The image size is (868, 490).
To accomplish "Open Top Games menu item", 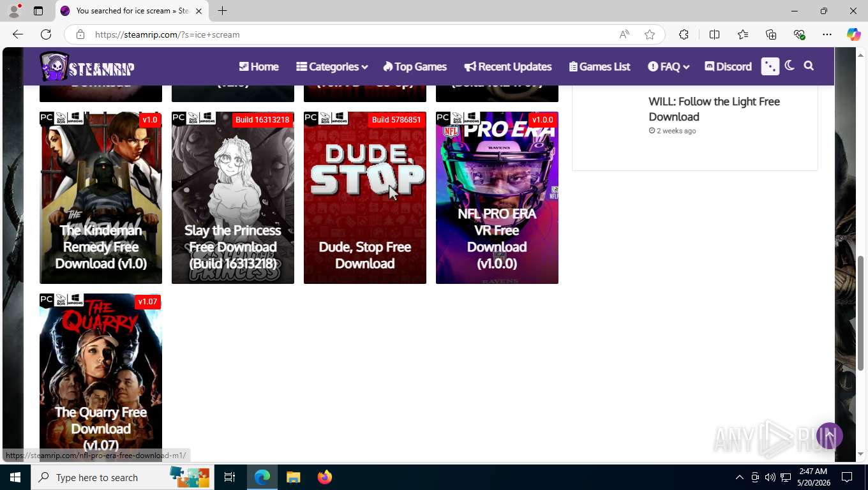I will [415, 66].
